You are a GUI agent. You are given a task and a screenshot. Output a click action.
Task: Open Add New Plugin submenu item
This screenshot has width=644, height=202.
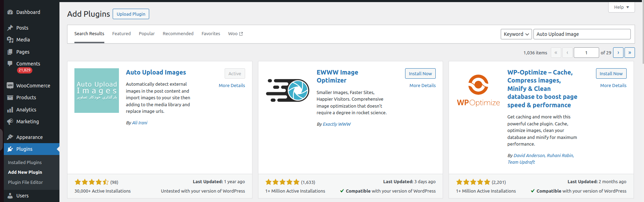25,172
